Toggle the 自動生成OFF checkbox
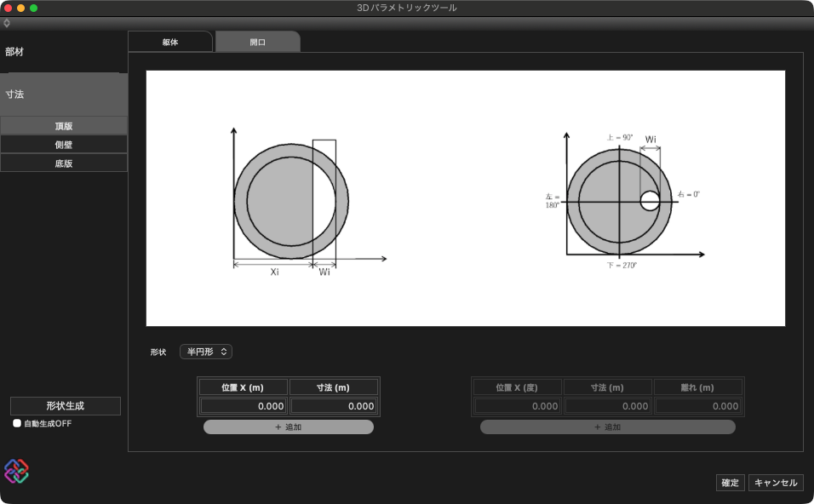This screenshot has height=504, width=814. pyautogui.click(x=17, y=423)
